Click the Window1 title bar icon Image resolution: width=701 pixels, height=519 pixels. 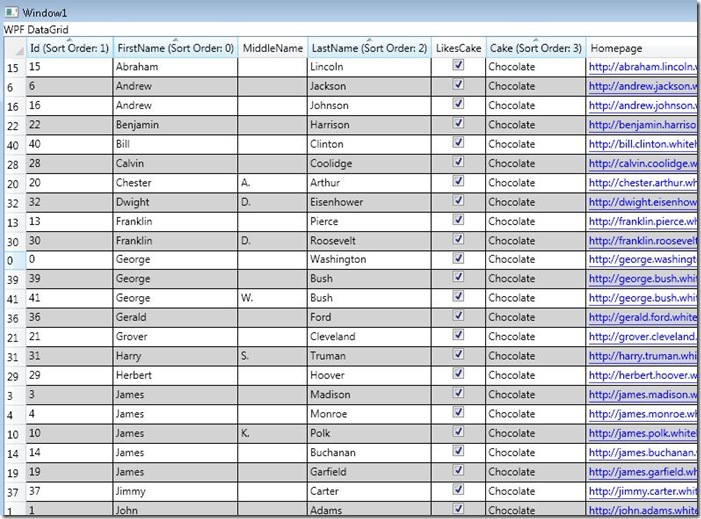[x=11, y=12]
